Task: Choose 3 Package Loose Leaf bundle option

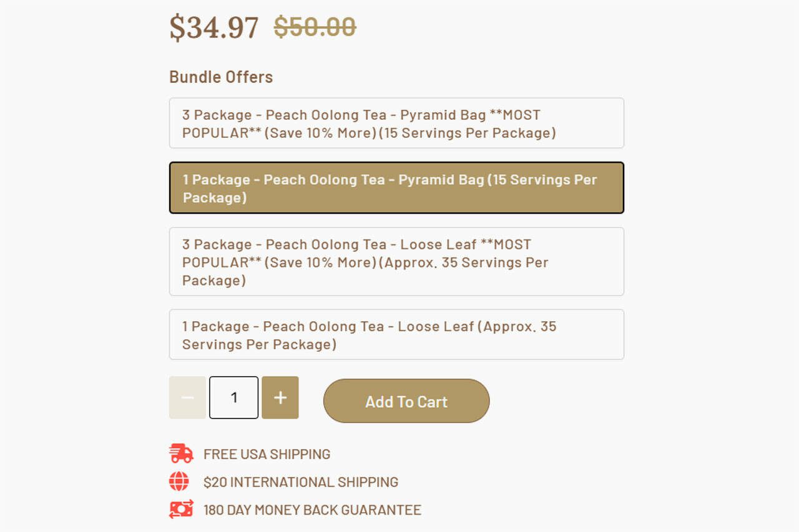Action: (396, 261)
